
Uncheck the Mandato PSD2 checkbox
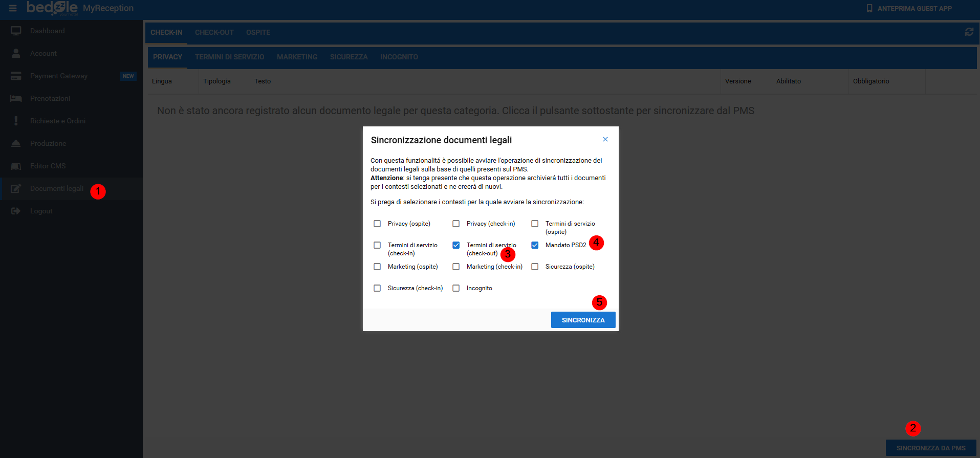[535, 245]
